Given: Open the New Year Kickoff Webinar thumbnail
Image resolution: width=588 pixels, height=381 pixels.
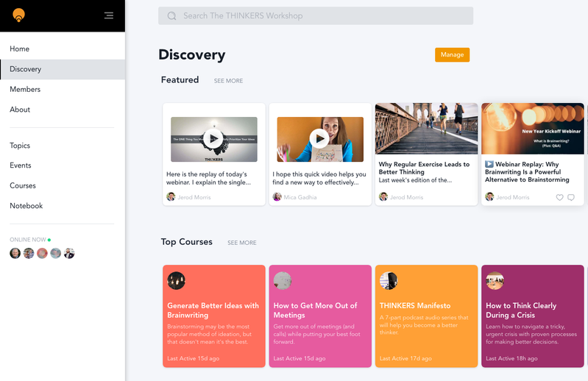Looking at the screenshot, I should (533, 129).
